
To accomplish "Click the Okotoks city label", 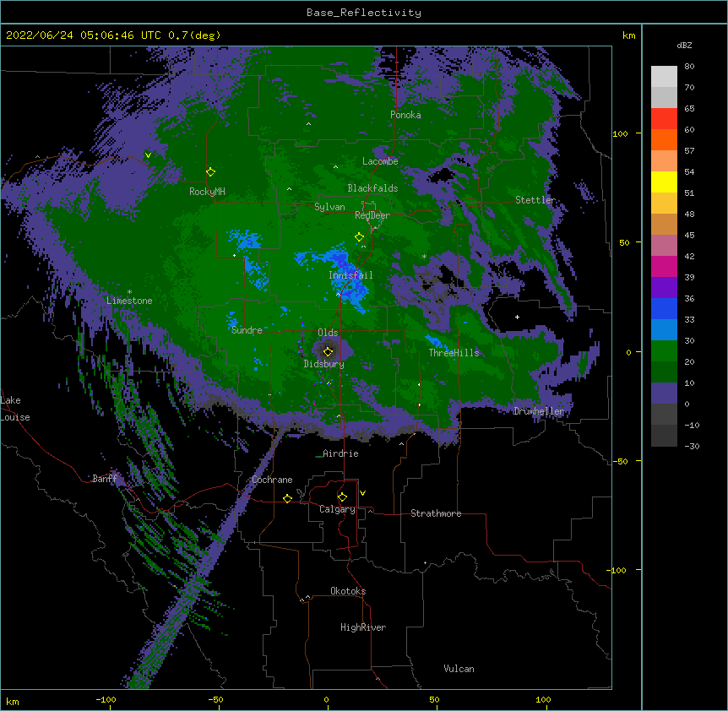I will pyautogui.click(x=348, y=591).
